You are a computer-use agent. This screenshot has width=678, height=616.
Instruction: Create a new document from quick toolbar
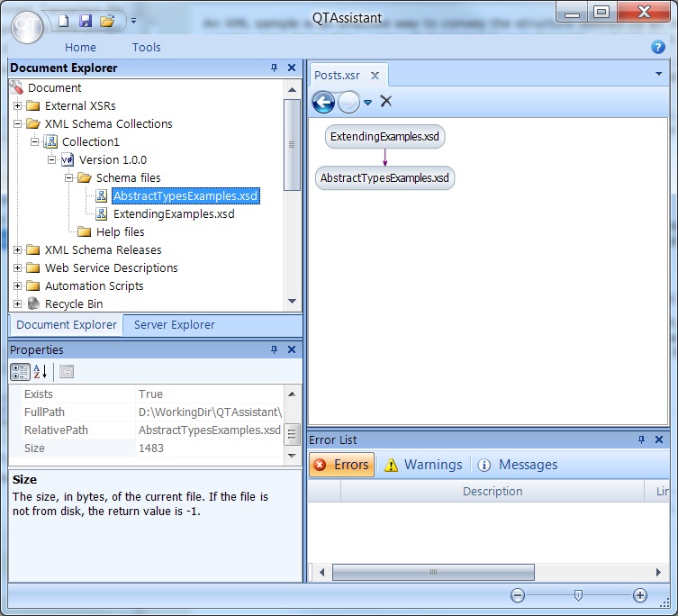[x=64, y=21]
